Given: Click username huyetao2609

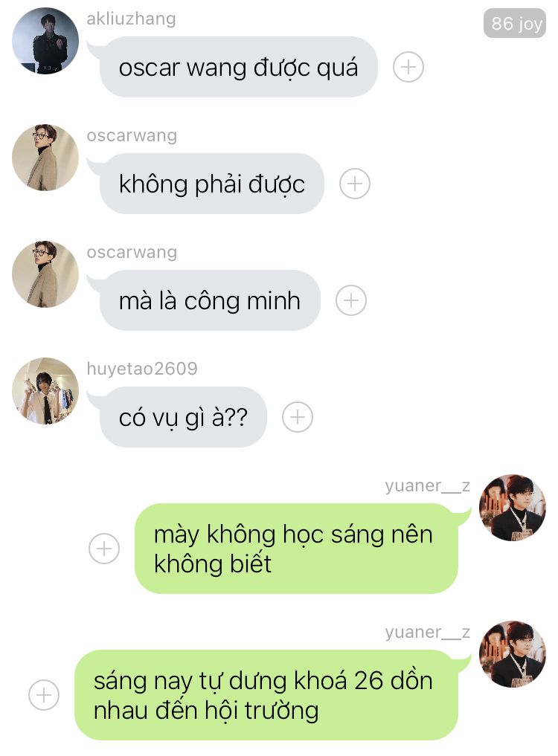Looking at the screenshot, I should (x=142, y=369).
